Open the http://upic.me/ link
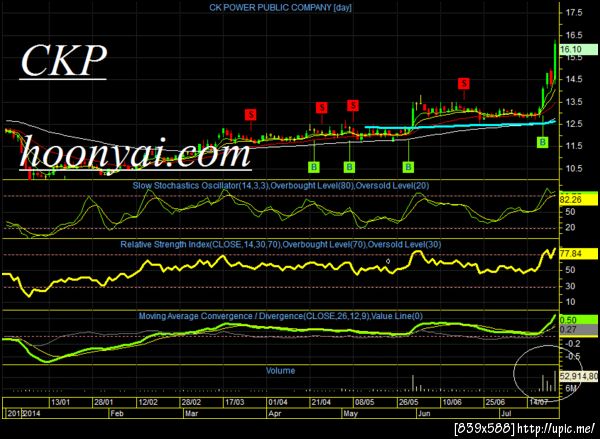This screenshot has height=439, width=600. (x=558, y=428)
